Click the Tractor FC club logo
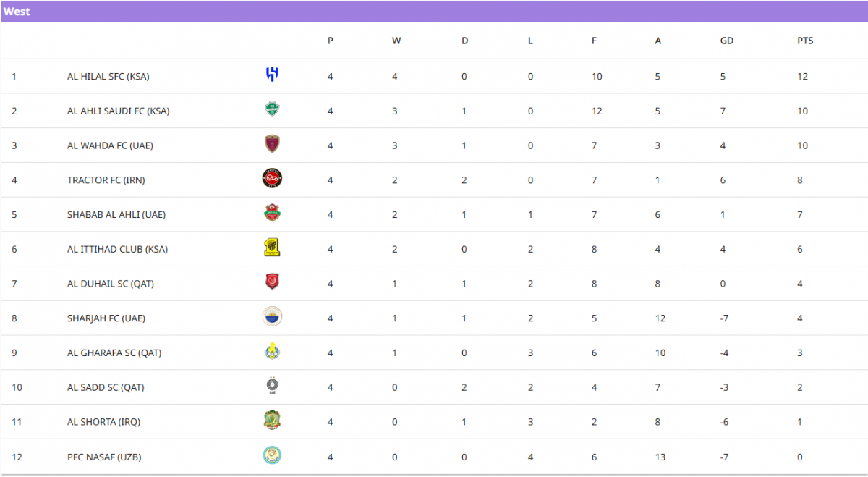This screenshot has height=477, width=868. click(272, 178)
